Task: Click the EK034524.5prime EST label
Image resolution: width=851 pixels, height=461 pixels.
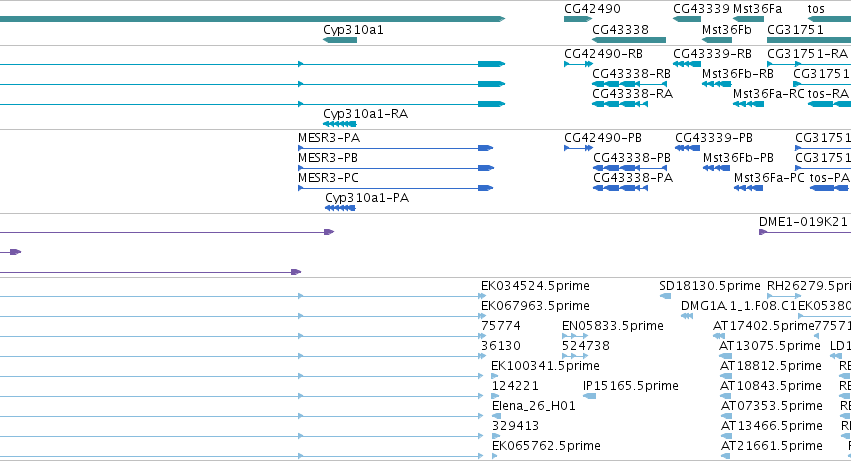Action: click(x=535, y=286)
